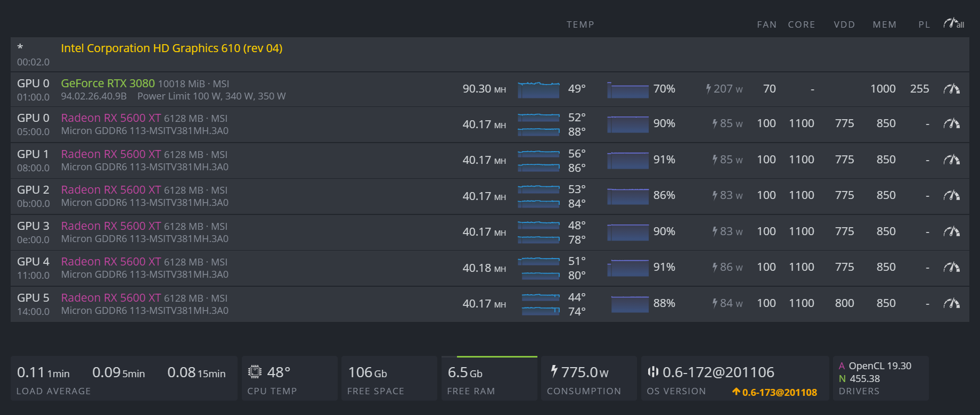
Task: Select the Intel Corporation HD Graphics 610 name
Action: coord(171,48)
